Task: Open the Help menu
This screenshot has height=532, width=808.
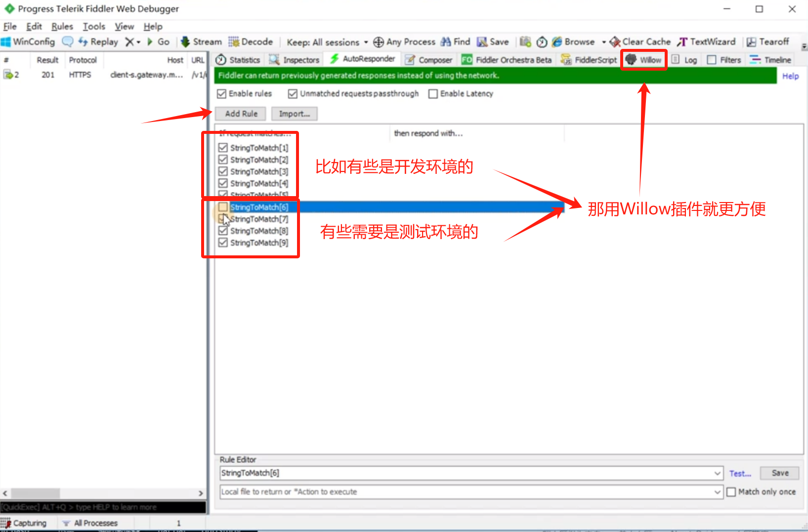Action: pyautogui.click(x=153, y=26)
